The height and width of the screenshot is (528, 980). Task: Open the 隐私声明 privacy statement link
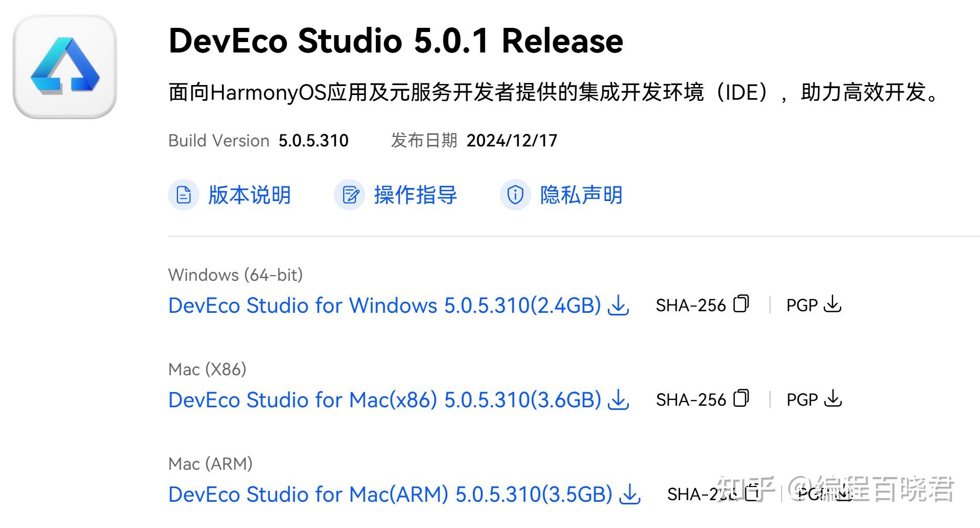point(581,195)
